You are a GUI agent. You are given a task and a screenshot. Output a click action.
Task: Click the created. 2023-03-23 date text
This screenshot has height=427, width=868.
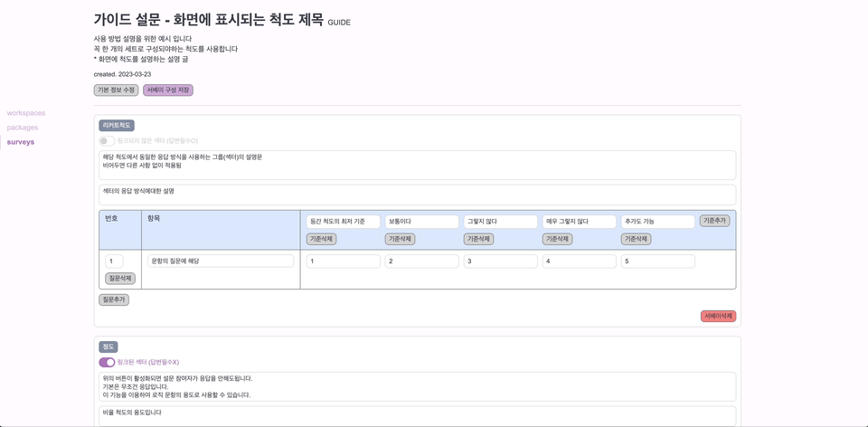click(122, 74)
